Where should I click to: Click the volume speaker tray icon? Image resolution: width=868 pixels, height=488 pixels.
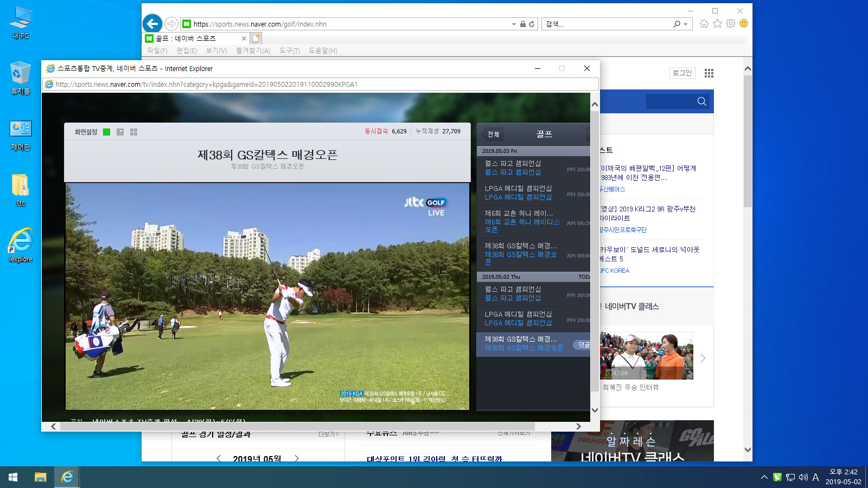803,477
